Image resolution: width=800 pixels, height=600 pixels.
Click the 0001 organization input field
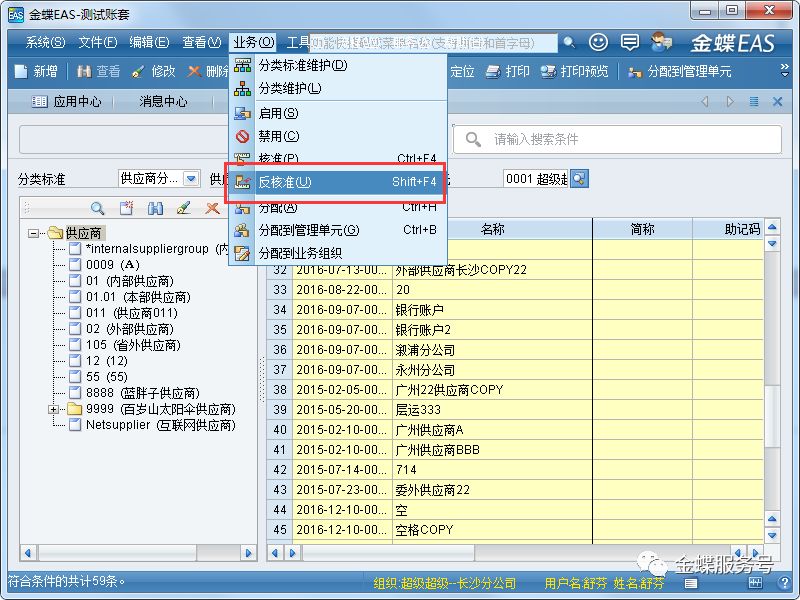536,179
